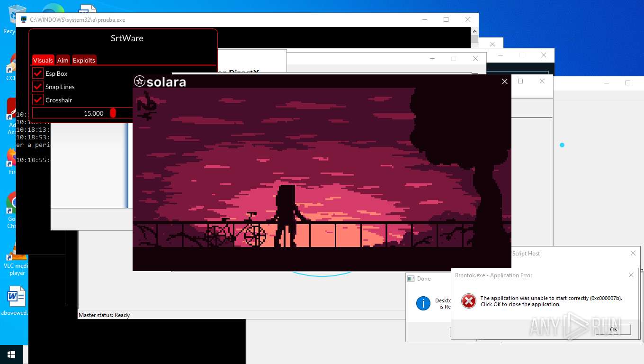Click the prueba.exe console title bar icon
The width and height of the screenshot is (644, 364).
23,20
